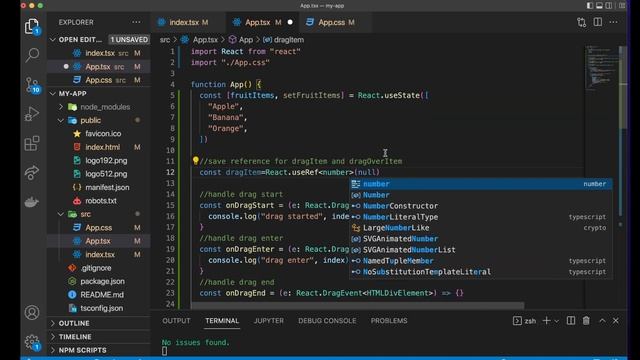This screenshot has height=360, width=640.
Task: Open the Problems panel tab
Action: (389, 321)
